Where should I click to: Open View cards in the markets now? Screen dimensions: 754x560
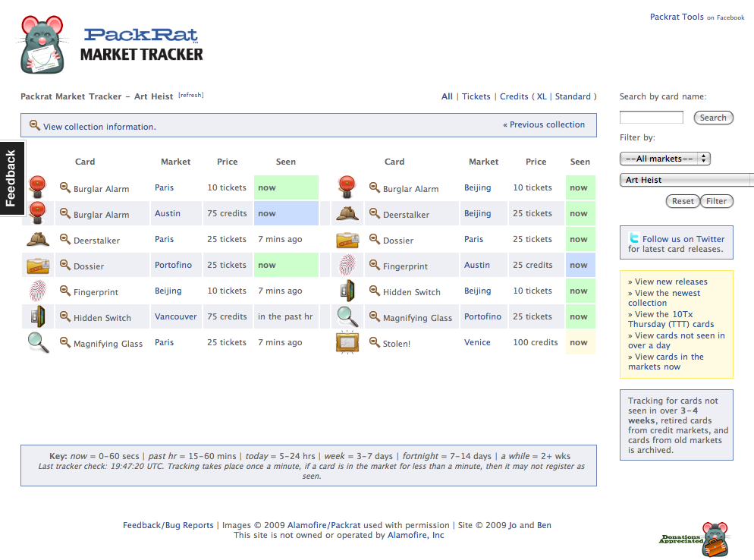click(665, 361)
